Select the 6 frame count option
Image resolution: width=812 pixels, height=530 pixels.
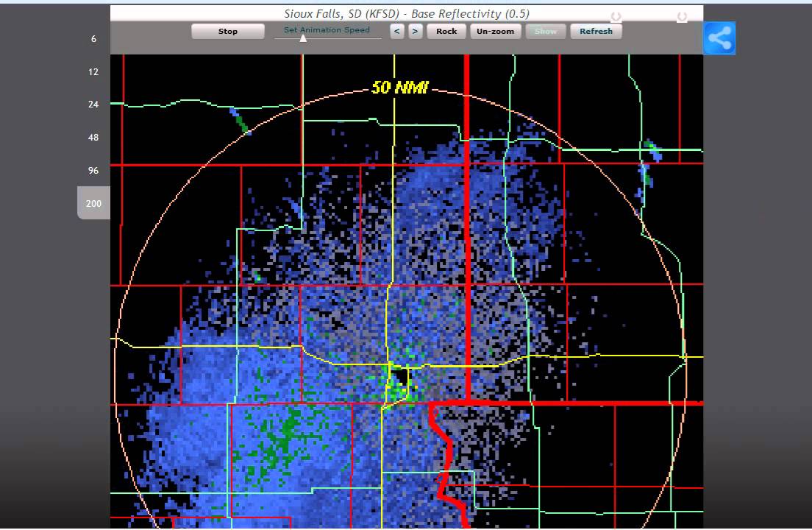pyautogui.click(x=93, y=39)
